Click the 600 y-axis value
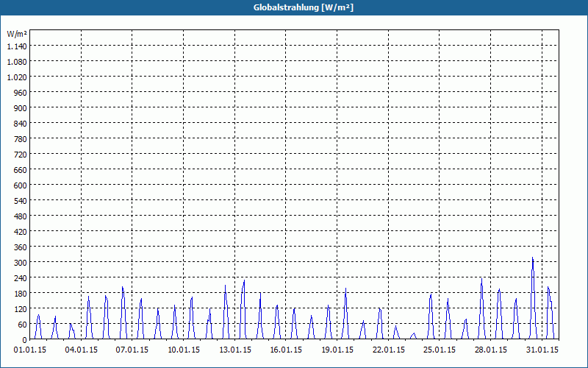The height and width of the screenshot is (368, 588). pyautogui.click(x=20, y=185)
